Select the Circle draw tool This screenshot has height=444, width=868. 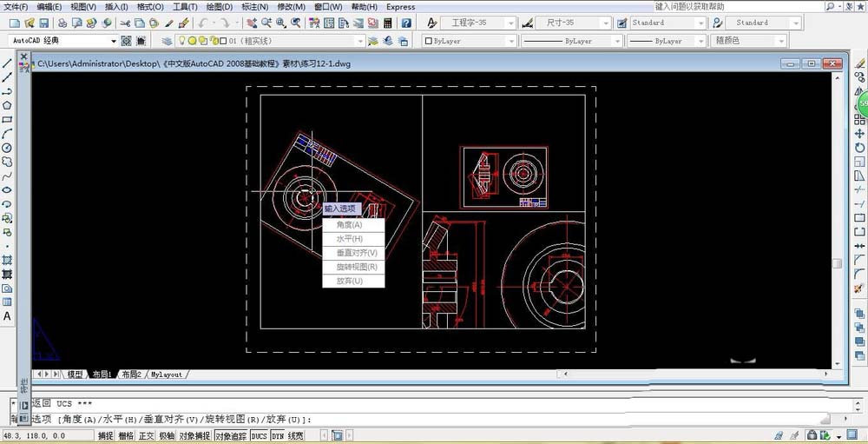7,148
